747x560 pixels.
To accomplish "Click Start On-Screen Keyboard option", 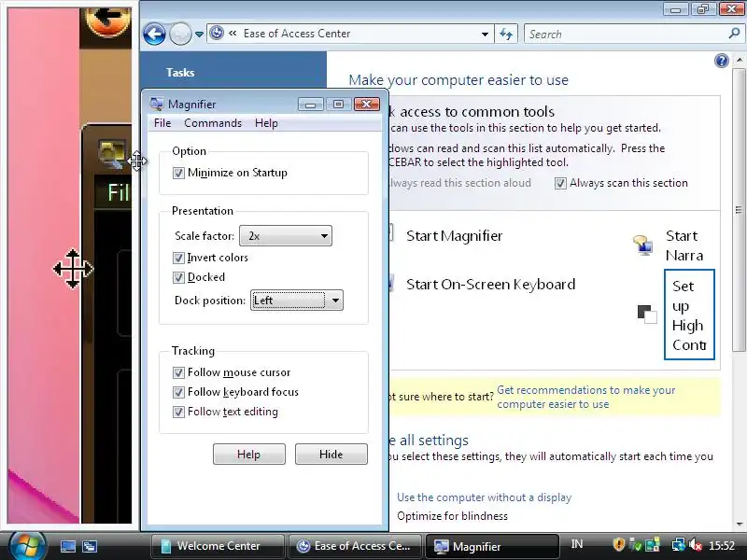I will tap(491, 285).
